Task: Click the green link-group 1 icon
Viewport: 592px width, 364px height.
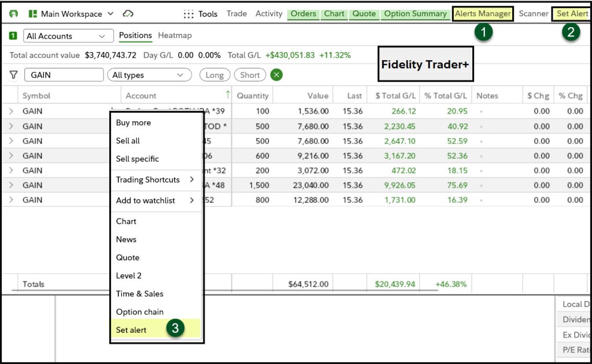Action: click(13, 36)
